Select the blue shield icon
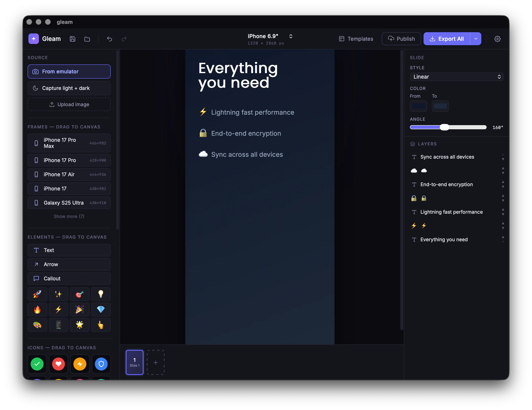 [x=101, y=364]
